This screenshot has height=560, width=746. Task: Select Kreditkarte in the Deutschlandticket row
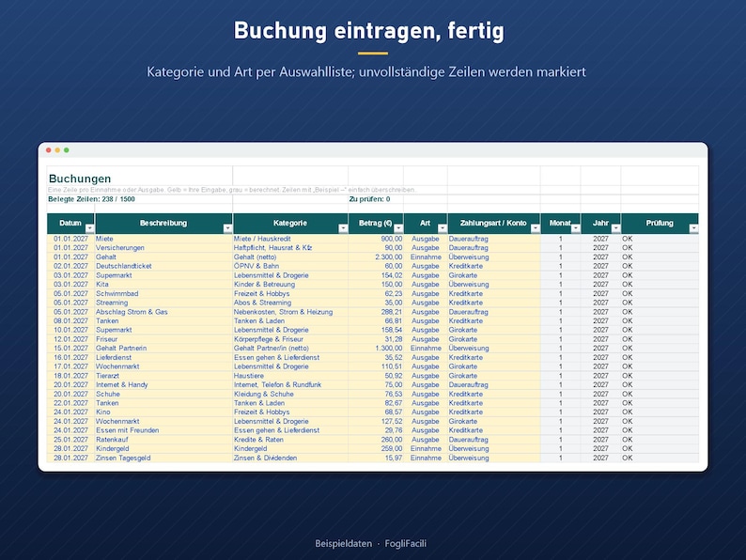(494, 266)
